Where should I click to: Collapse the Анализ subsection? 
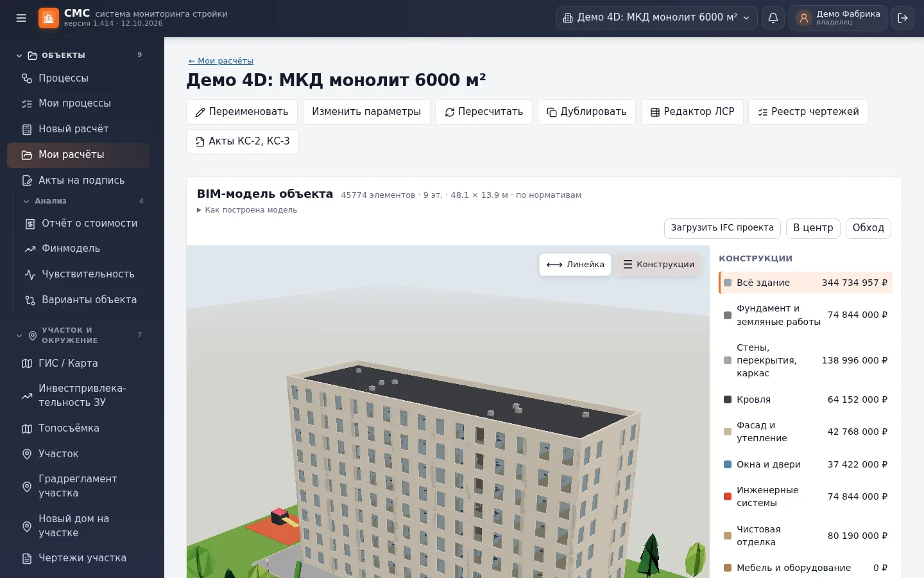(83, 201)
